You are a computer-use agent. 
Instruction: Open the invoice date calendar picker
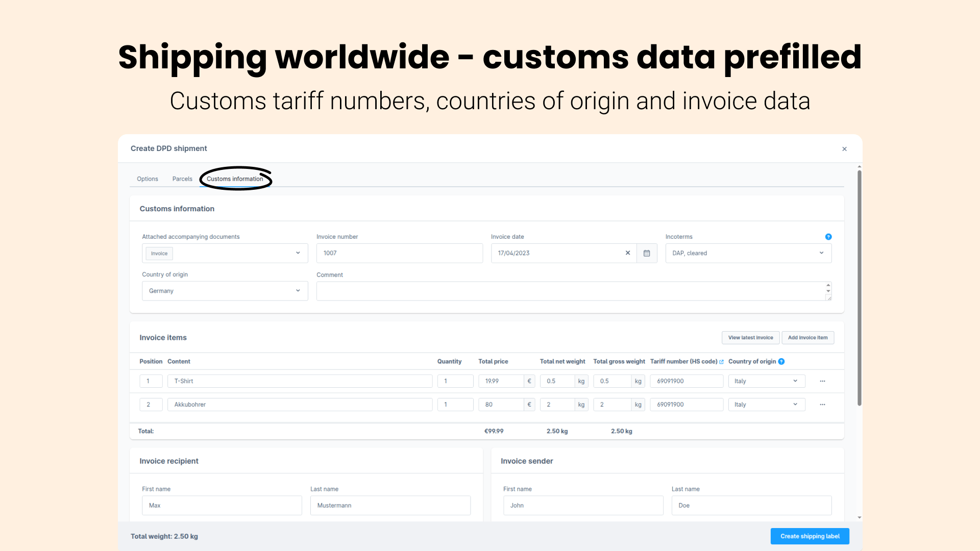[647, 253]
